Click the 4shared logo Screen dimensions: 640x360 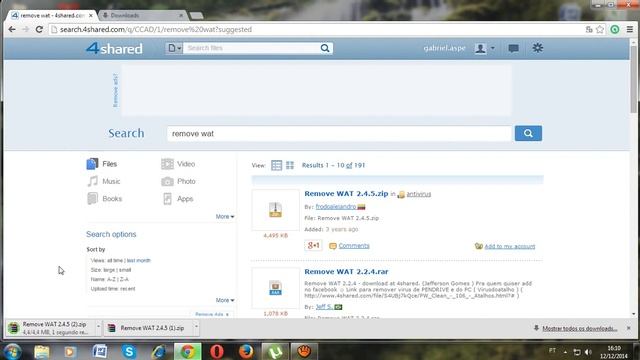(x=114, y=49)
